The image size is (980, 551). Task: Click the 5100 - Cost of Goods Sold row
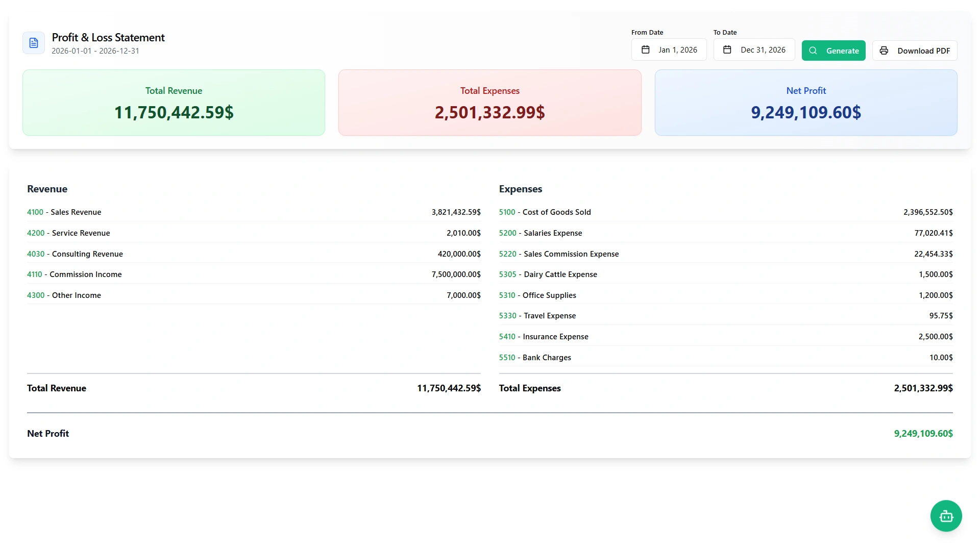pos(726,212)
